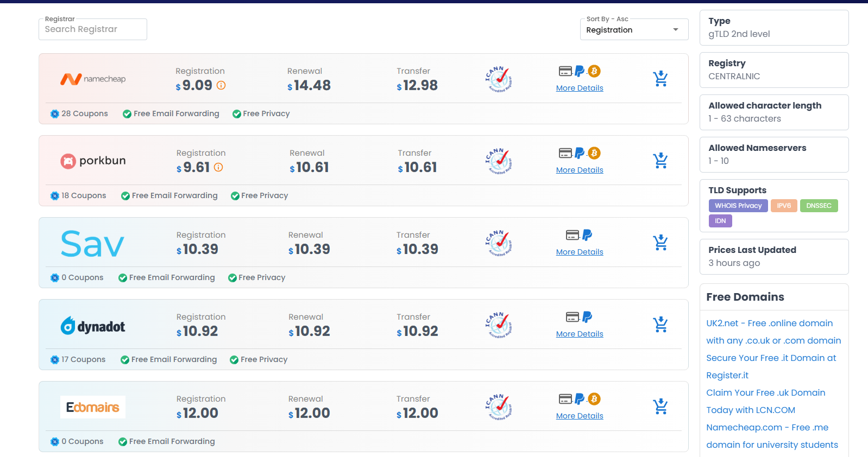868x457 pixels.
Task: Click the Bitcoin payment icon for Namecheap
Action: pos(594,71)
